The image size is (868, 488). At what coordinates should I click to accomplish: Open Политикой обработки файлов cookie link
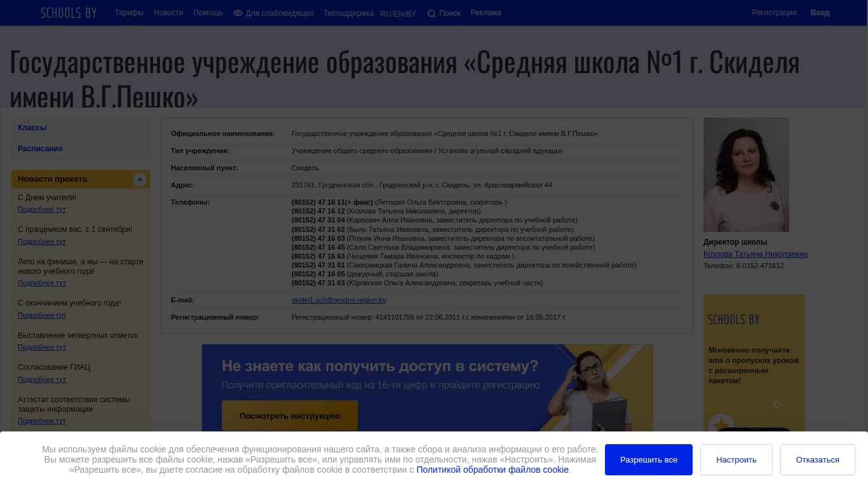(x=492, y=470)
